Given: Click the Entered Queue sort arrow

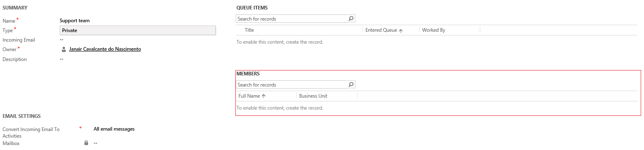Looking at the screenshot, I should click(401, 30).
